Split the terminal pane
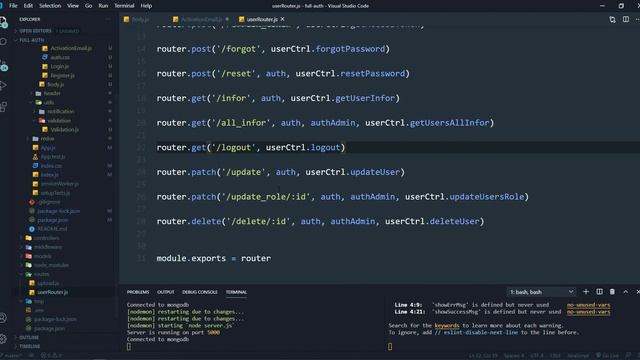 pyautogui.click(x=599, y=291)
